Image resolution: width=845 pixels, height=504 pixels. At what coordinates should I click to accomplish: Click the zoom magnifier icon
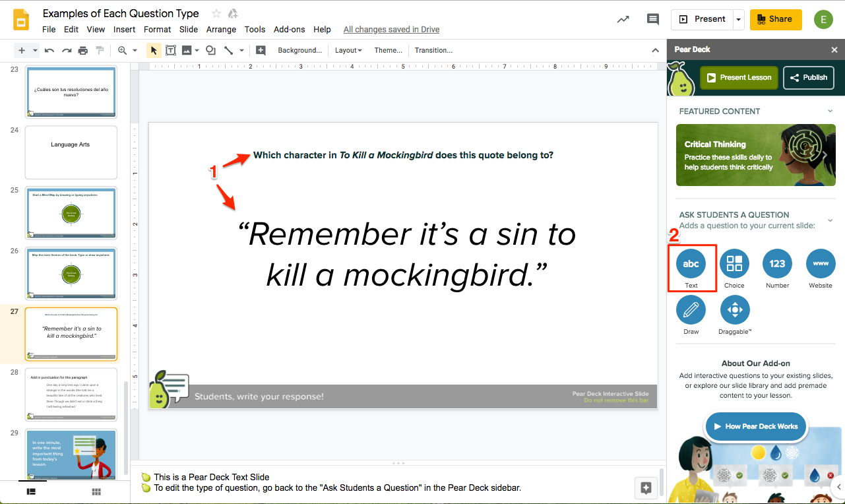[x=122, y=50]
